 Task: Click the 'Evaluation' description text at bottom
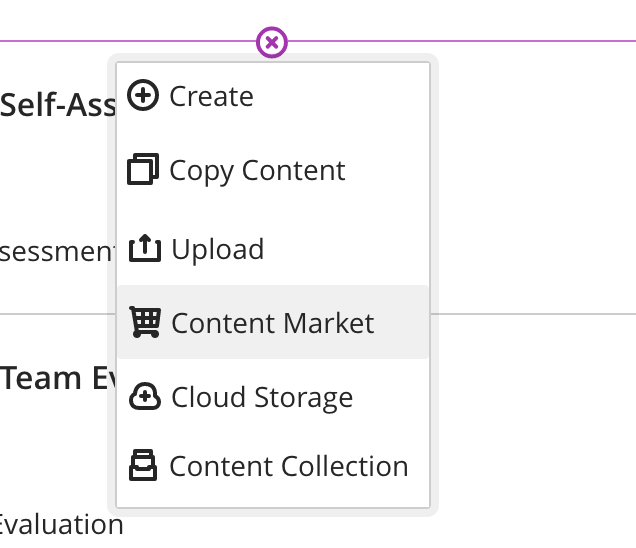[60, 524]
